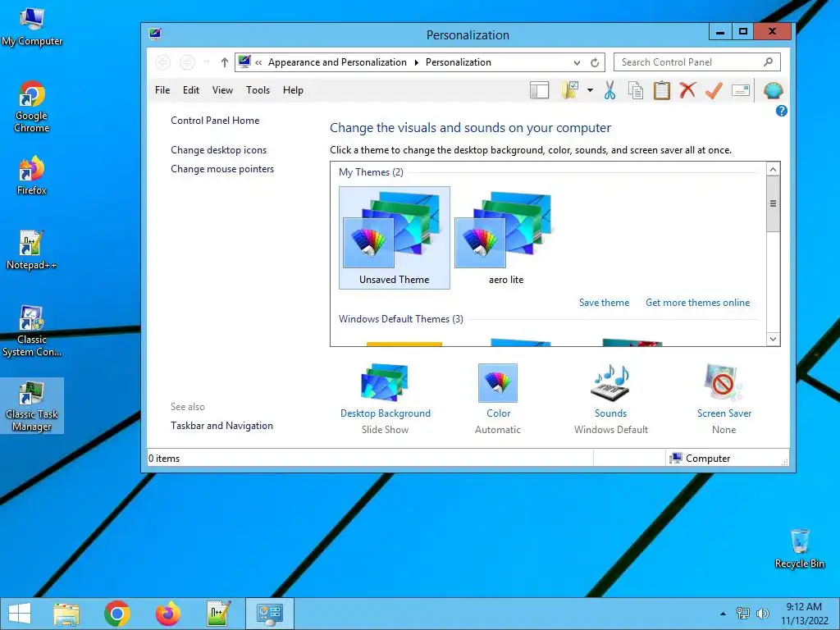Click the My Computer desktop icon
Viewport: 840px width, 630px height.
coord(32,27)
